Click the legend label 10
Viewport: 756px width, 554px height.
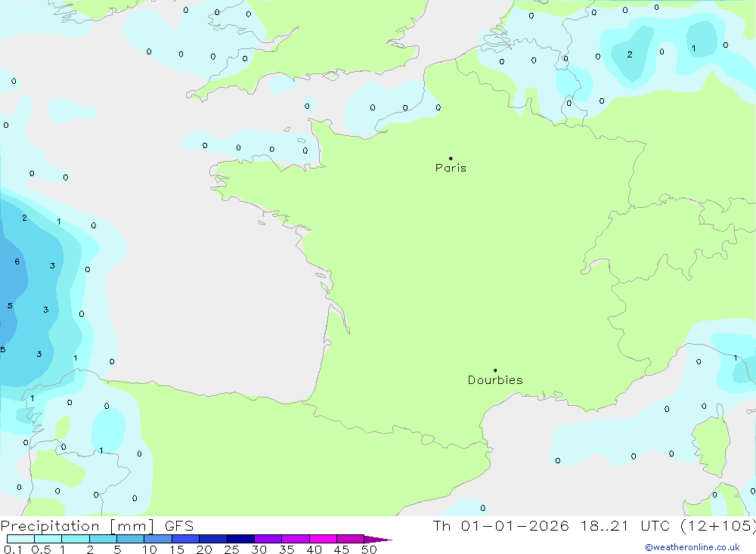(150, 549)
